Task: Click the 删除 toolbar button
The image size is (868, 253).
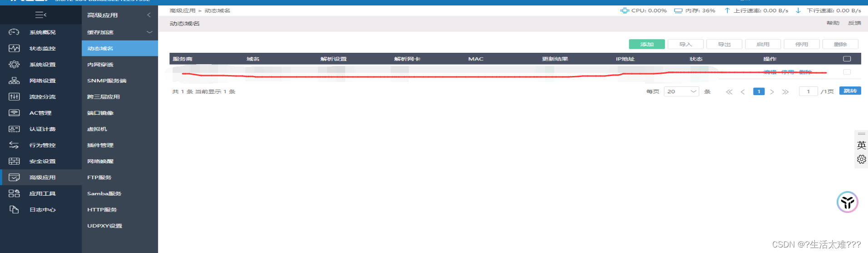Action: (x=840, y=44)
